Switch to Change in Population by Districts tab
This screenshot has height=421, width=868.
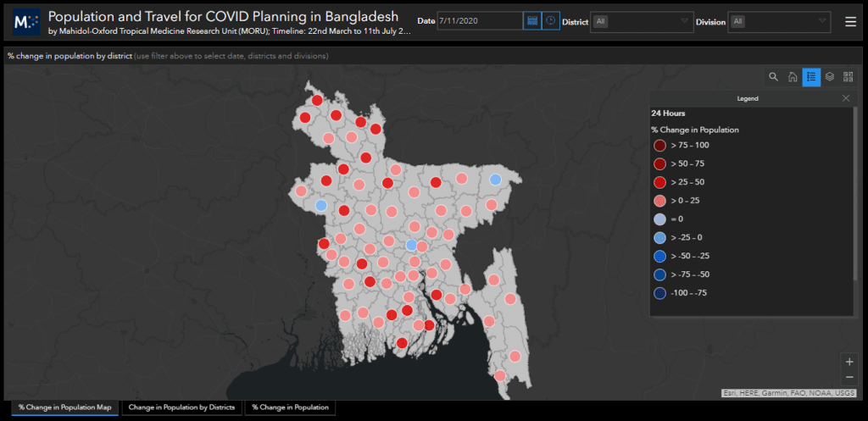point(181,407)
